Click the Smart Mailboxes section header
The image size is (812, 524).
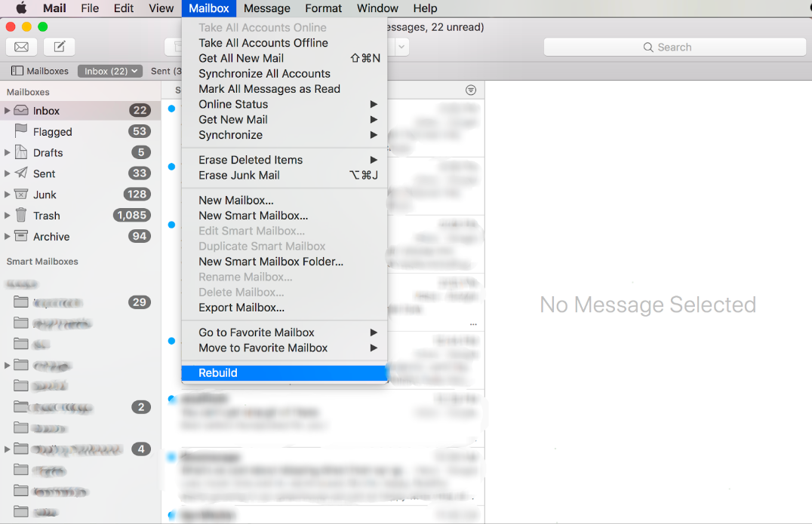[x=42, y=261]
